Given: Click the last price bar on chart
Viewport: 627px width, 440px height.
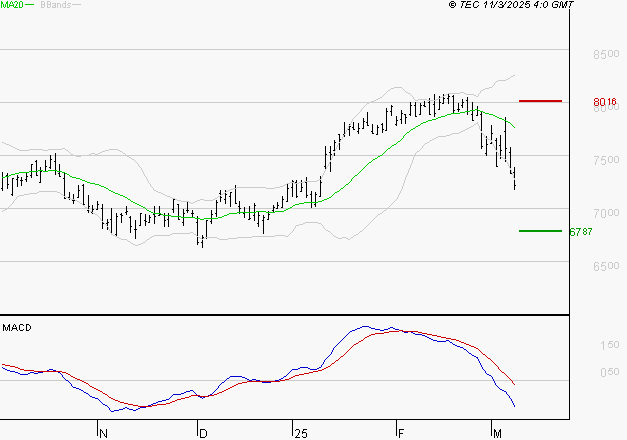Looking at the screenshot, I should point(515,178).
